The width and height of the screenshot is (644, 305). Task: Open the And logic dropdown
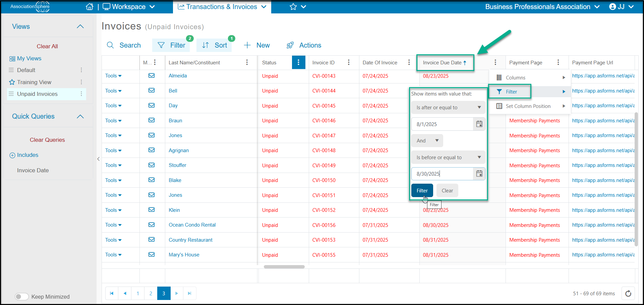pos(427,141)
